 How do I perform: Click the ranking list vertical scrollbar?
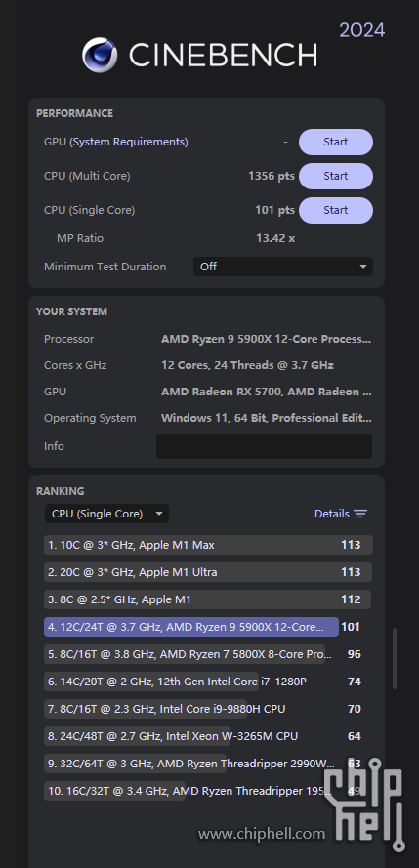395,658
